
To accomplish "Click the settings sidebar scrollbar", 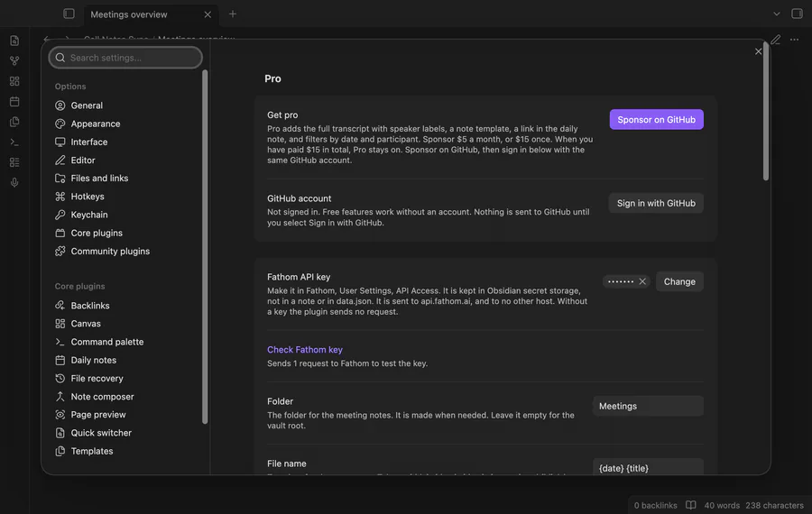I will tap(205, 247).
